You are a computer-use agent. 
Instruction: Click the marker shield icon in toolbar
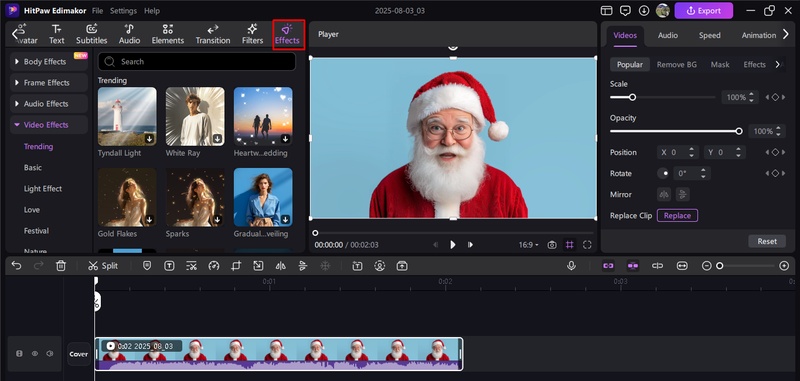147,266
